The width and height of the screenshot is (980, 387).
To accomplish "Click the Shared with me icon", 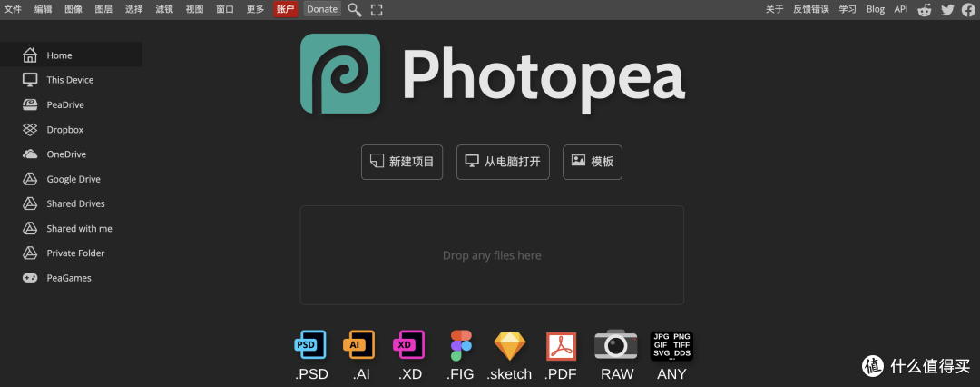I will pos(30,229).
